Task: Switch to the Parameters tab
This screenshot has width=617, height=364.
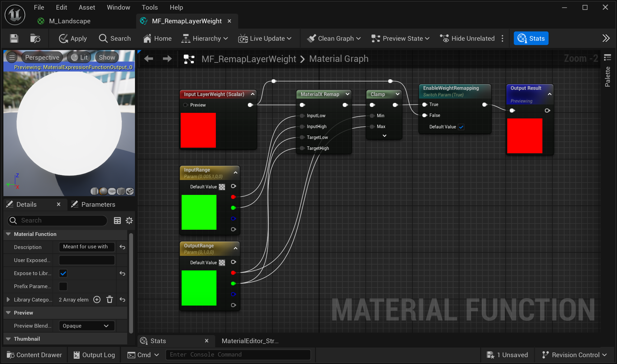Action: click(x=98, y=204)
